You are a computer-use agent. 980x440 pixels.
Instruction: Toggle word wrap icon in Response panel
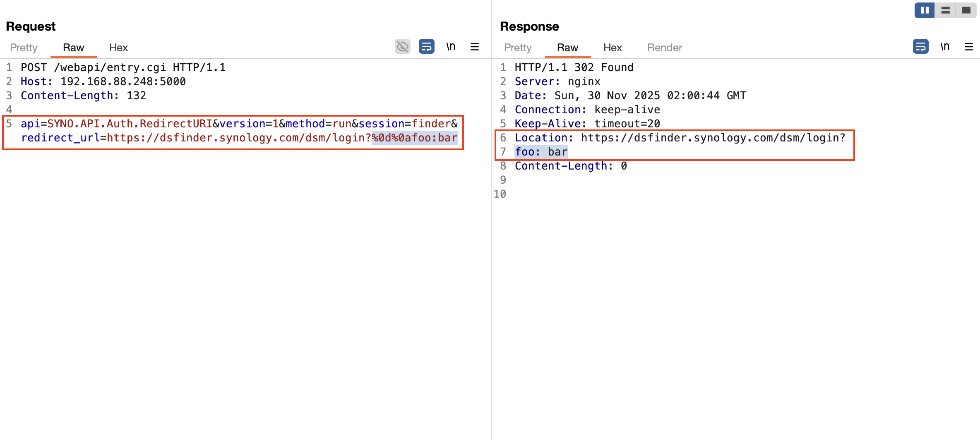pyautogui.click(x=920, y=47)
